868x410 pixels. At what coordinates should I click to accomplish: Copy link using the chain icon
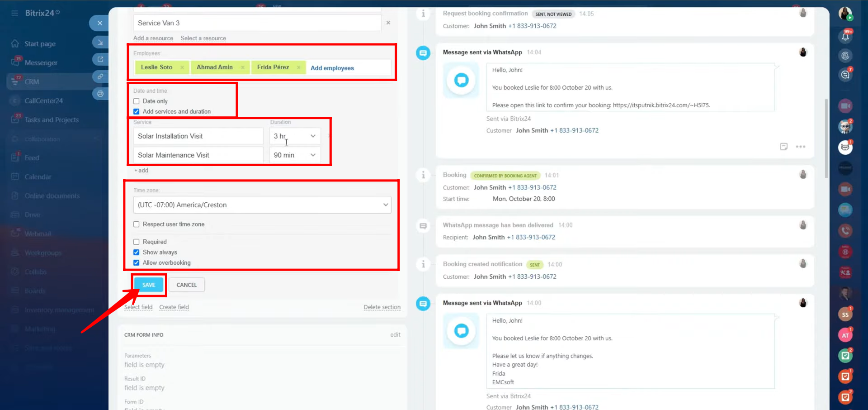[100, 76]
